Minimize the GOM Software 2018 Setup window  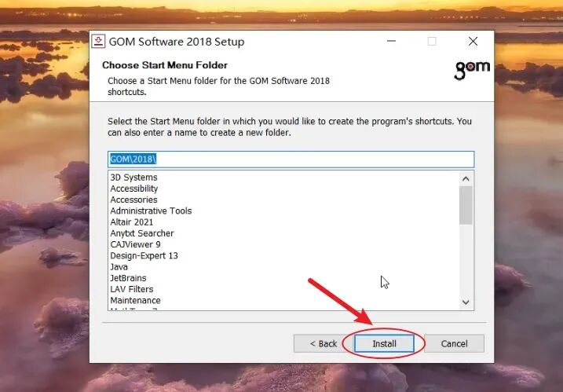point(391,42)
